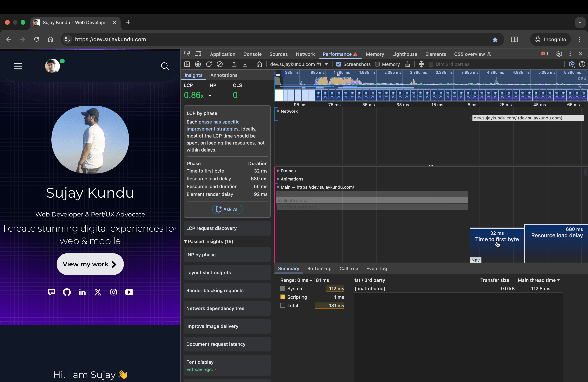Click the save profile download icon

click(245, 64)
